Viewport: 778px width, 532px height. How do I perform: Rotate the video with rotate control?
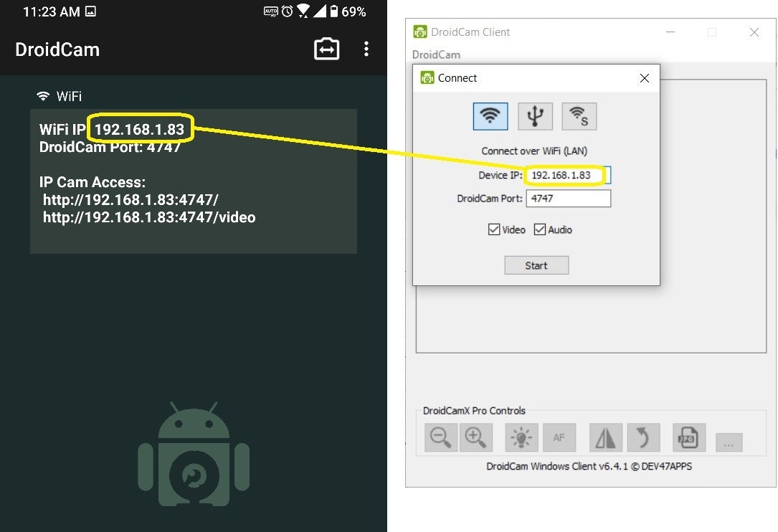[x=643, y=437]
